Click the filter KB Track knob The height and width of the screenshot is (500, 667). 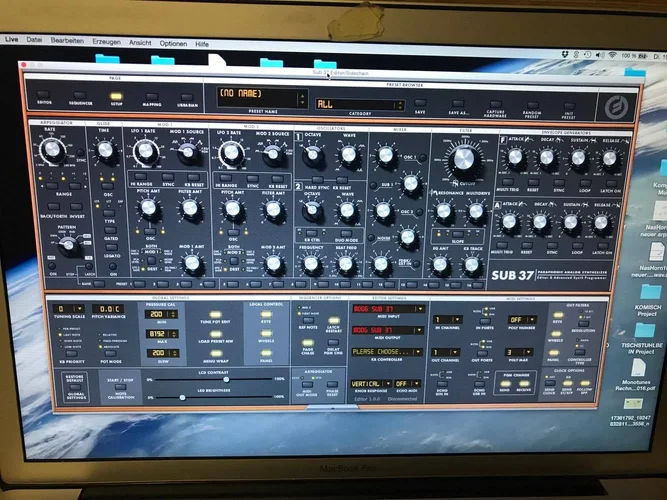[x=471, y=264]
